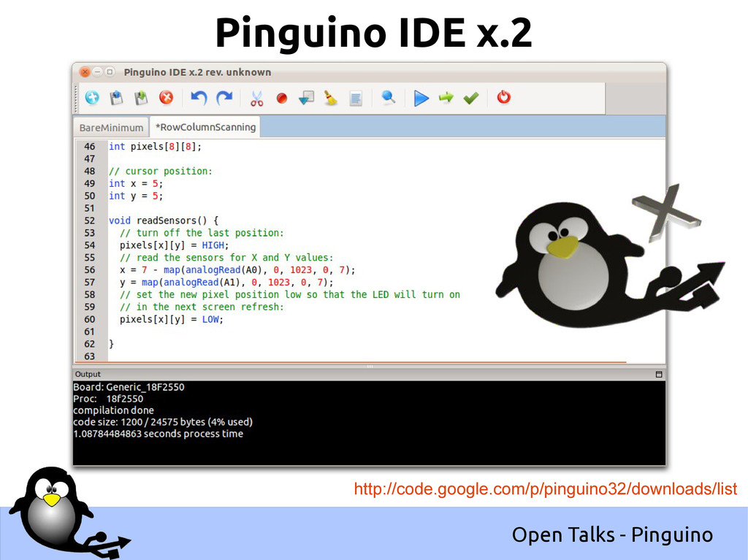This screenshot has height=560, width=748.
Task: Verify code with the green check icon
Action: pos(471,99)
